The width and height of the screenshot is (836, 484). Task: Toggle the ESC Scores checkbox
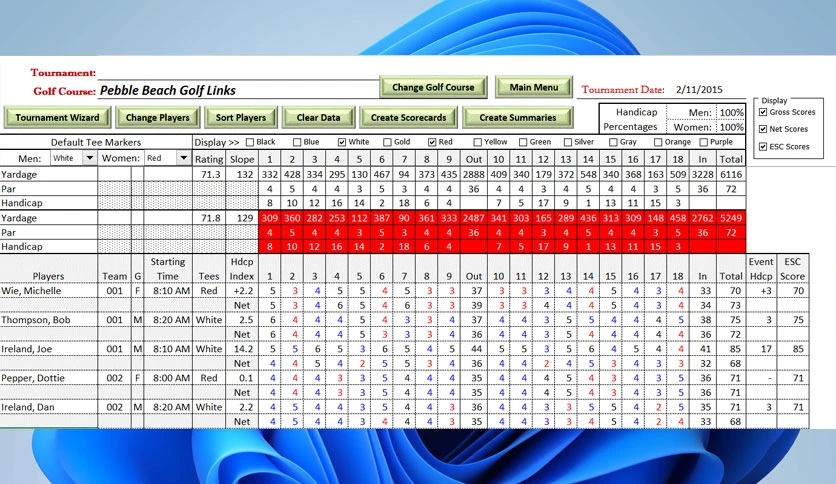763,147
